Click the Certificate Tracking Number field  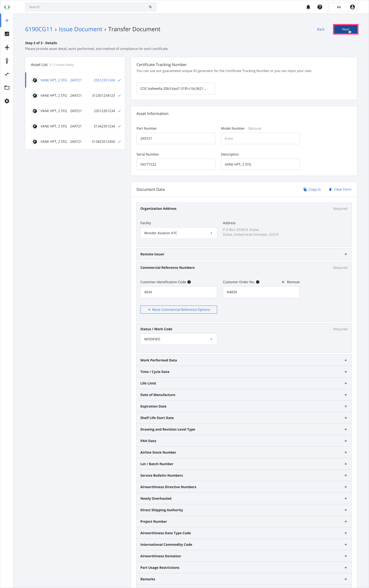[x=176, y=89]
